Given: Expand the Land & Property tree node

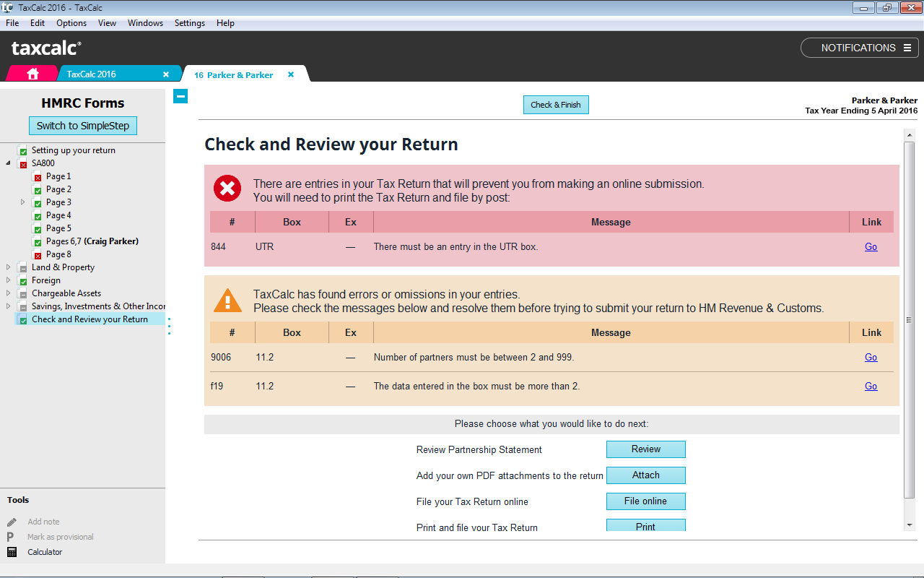Looking at the screenshot, I should click(9, 267).
